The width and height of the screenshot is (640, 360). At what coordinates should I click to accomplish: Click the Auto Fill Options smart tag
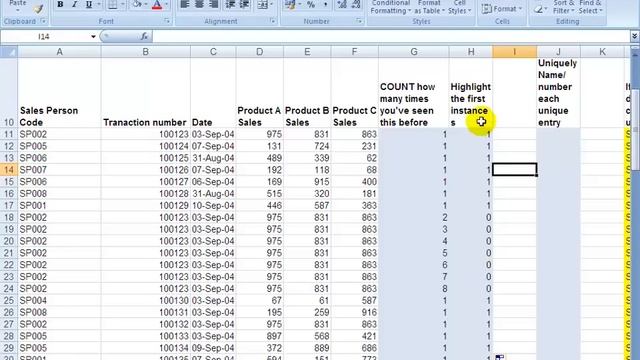pyautogui.click(x=500, y=358)
